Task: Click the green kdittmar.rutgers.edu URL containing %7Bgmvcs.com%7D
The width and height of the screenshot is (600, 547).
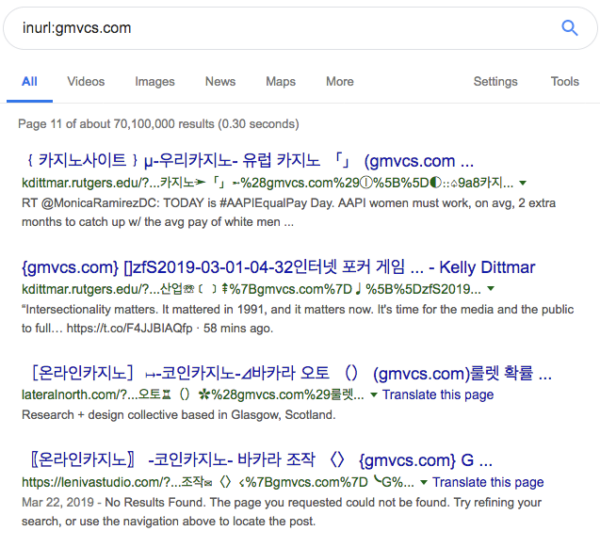Action: [251, 289]
